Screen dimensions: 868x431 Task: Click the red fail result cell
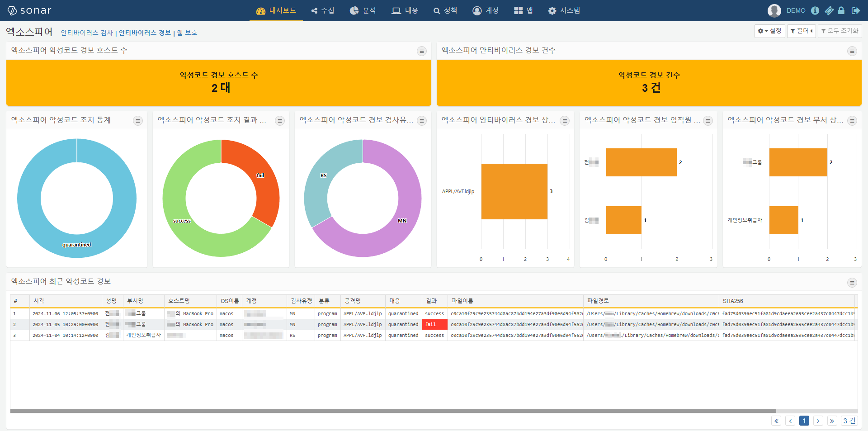click(434, 324)
